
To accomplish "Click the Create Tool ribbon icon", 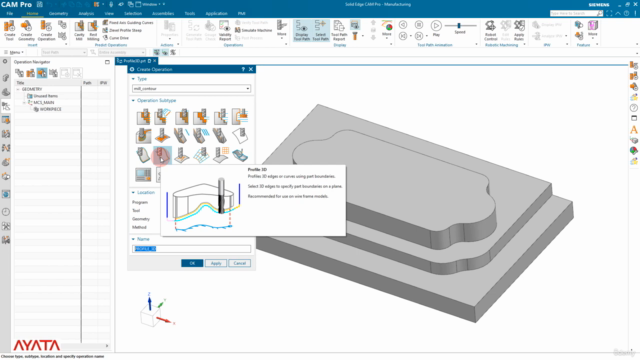I will pyautogui.click(x=9, y=31).
